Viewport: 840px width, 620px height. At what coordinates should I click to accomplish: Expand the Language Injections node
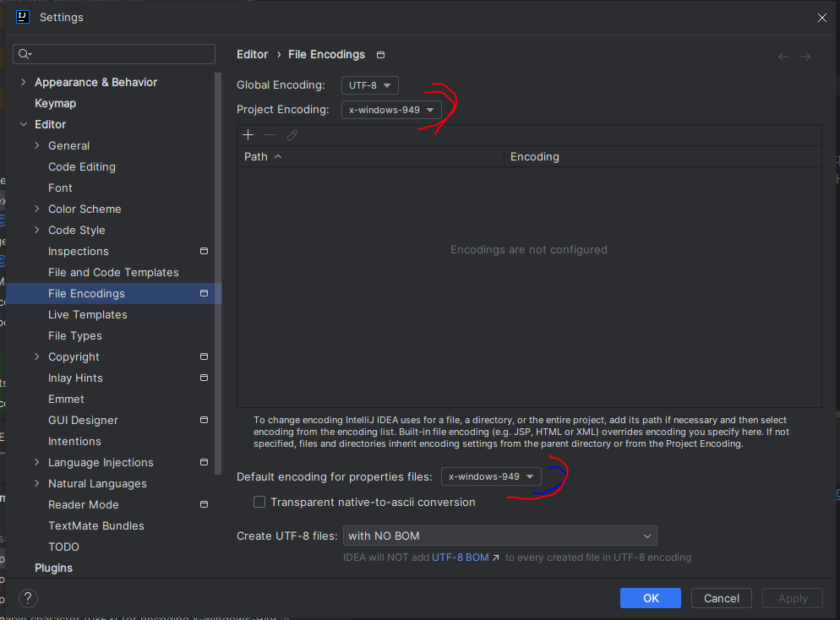37,462
